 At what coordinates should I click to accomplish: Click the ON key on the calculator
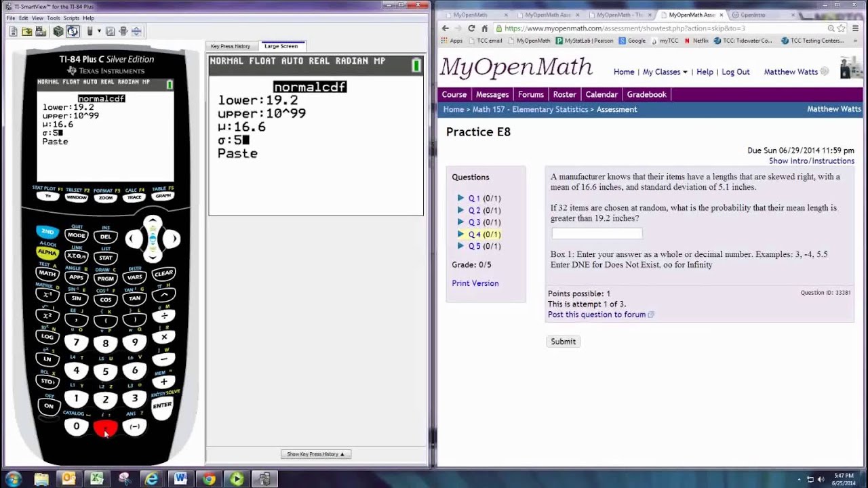point(48,406)
